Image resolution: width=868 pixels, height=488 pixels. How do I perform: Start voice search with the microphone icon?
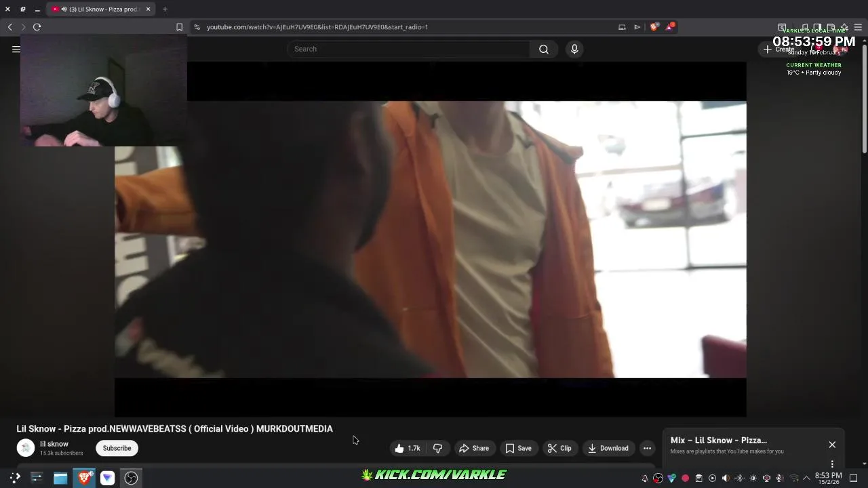coord(574,49)
